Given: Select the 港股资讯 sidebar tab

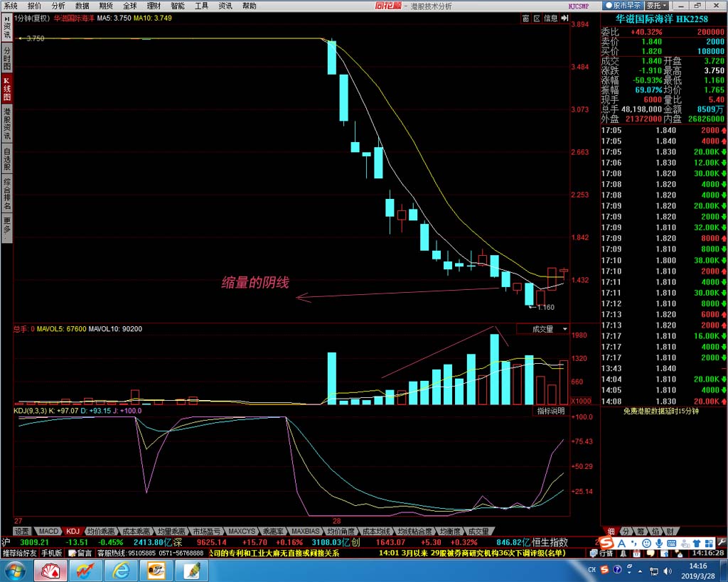Looking at the screenshot, I should tap(7, 124).
